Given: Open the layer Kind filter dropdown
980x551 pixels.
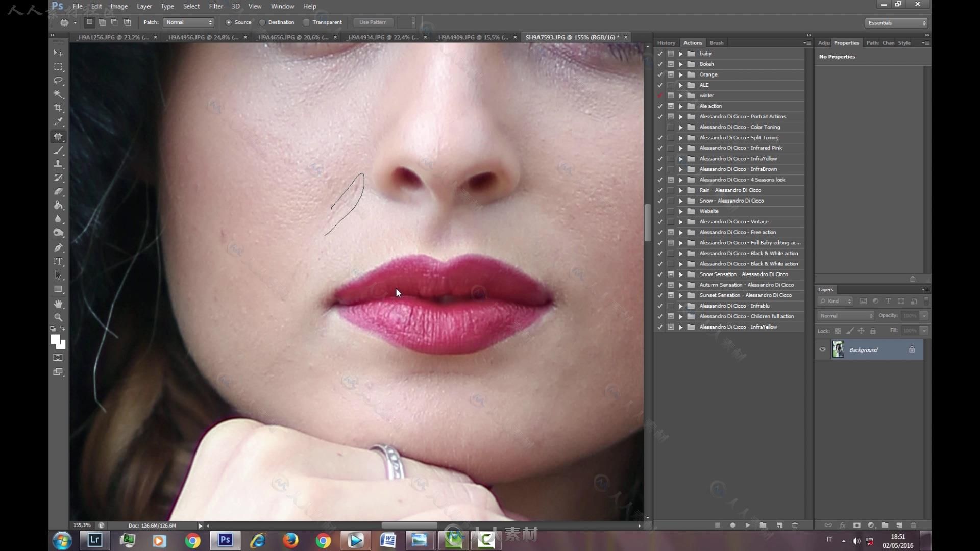Looking at the screenshot, I should [x=835, y=301].
